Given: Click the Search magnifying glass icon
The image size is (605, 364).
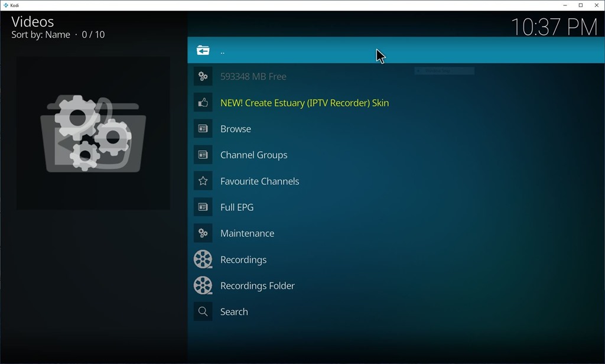Looking at the screenshot, I should coord(203,311).
